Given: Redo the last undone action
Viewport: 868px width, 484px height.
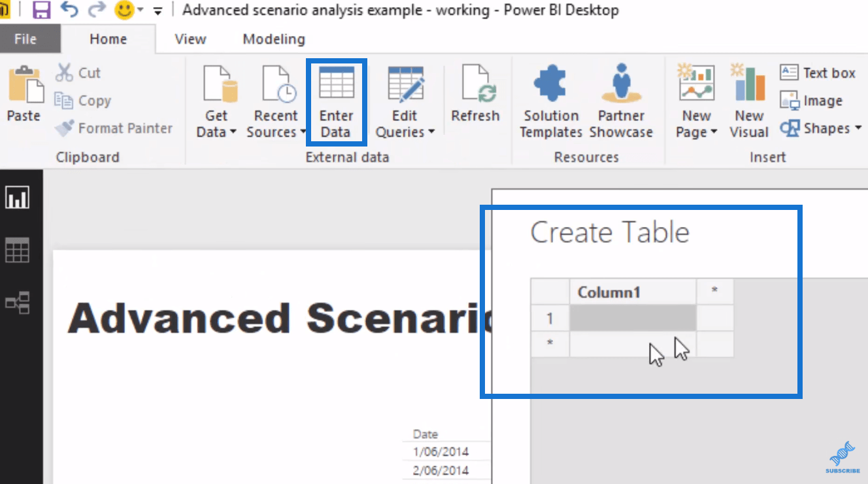Looking at the screenshot, I should coord(96,10).
